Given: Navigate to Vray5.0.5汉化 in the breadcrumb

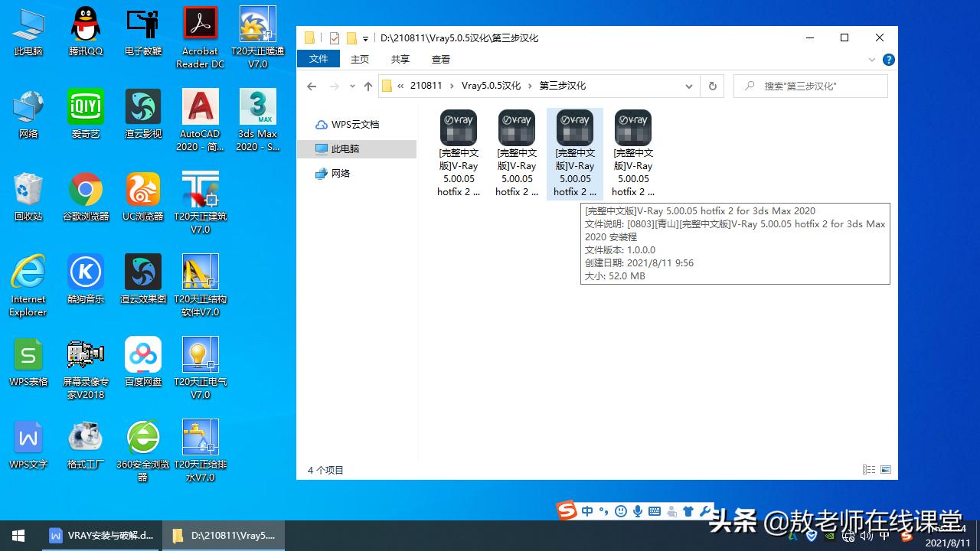Looking at the screenshot, I should pyautogui.click(x=491, y=86).
